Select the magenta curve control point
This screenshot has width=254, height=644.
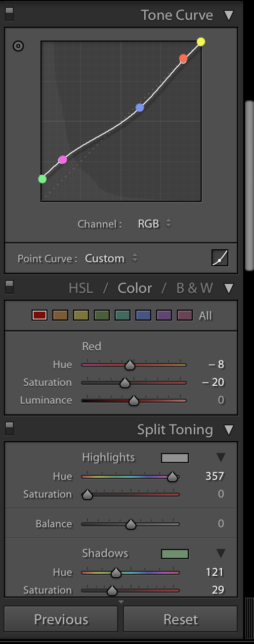tap(63, 160)
